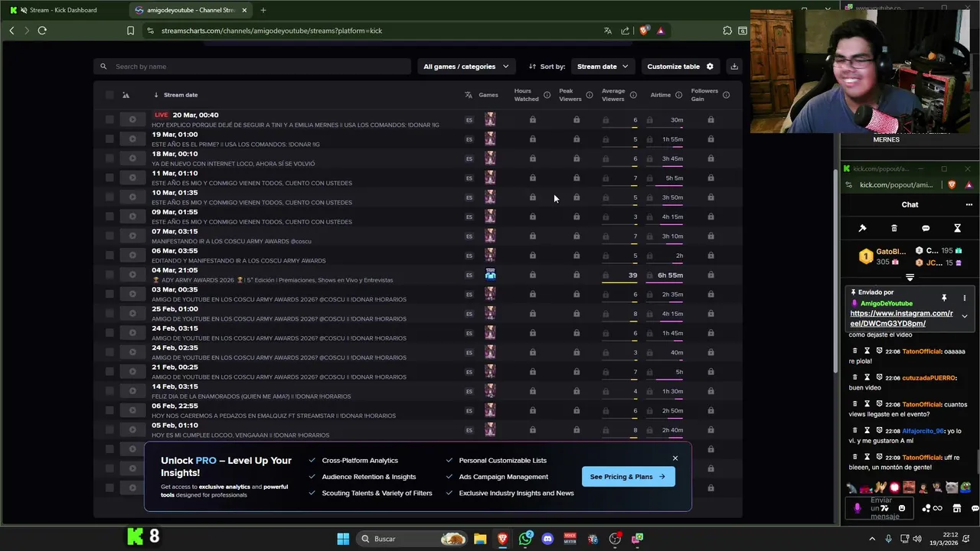
Task: Tick checkbox for 04 Mar, 21:05 stream
Action: (x=109, y=275)
